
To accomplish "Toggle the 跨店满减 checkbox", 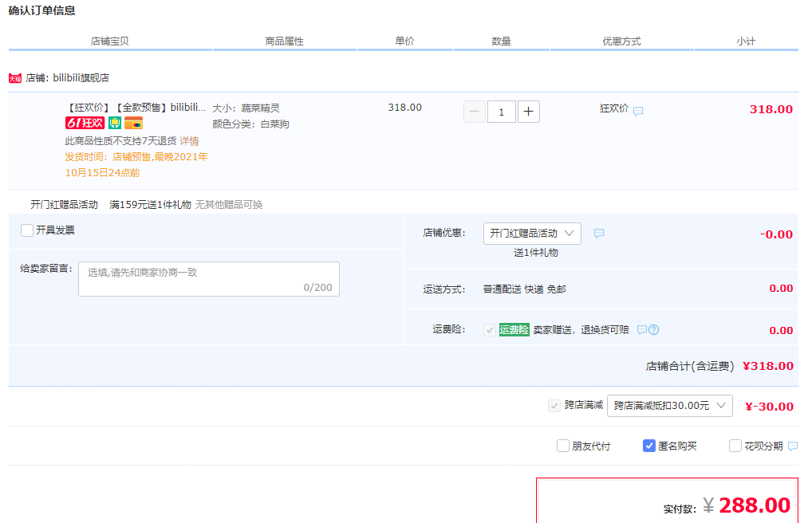I will pyautogui.click(x=554, y=406).
